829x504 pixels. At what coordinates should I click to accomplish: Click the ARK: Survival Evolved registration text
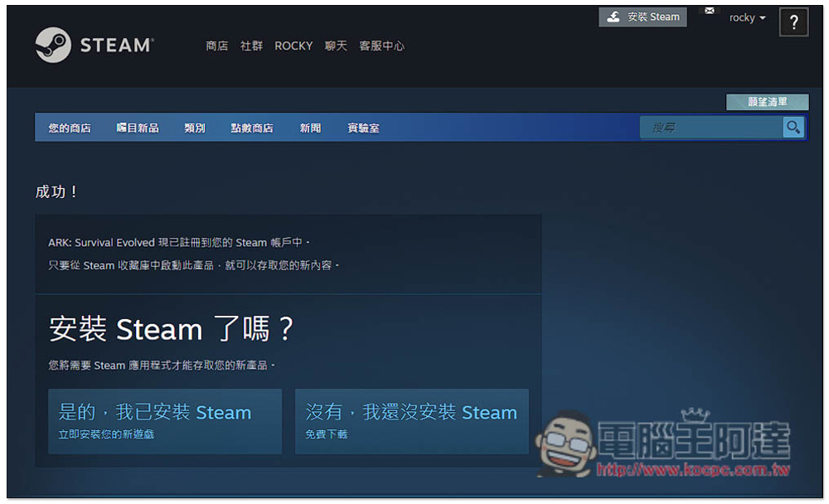179,243
